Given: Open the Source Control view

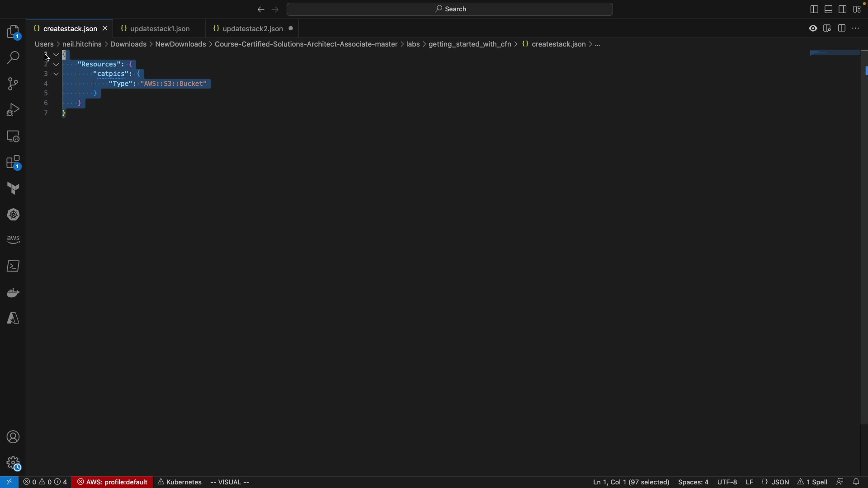Looking at the screenshot, I should (x=14, y=84).
